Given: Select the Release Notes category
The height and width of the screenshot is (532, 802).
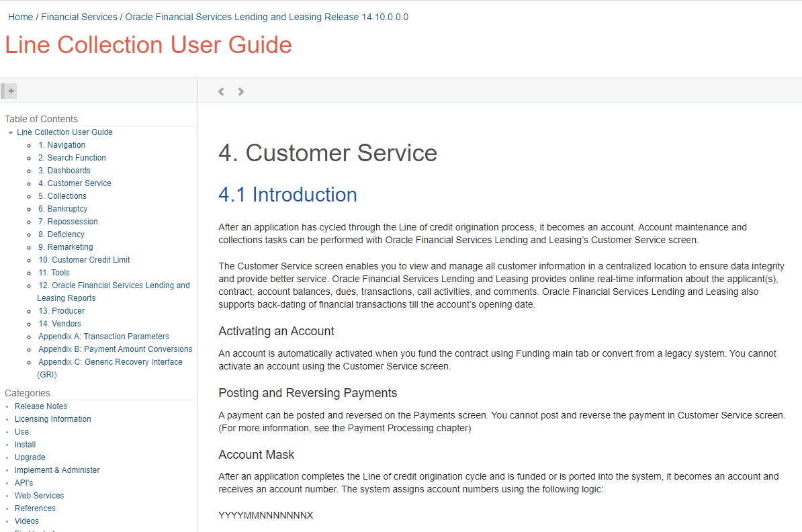Looking at the screenshot, I should [41, 406].
